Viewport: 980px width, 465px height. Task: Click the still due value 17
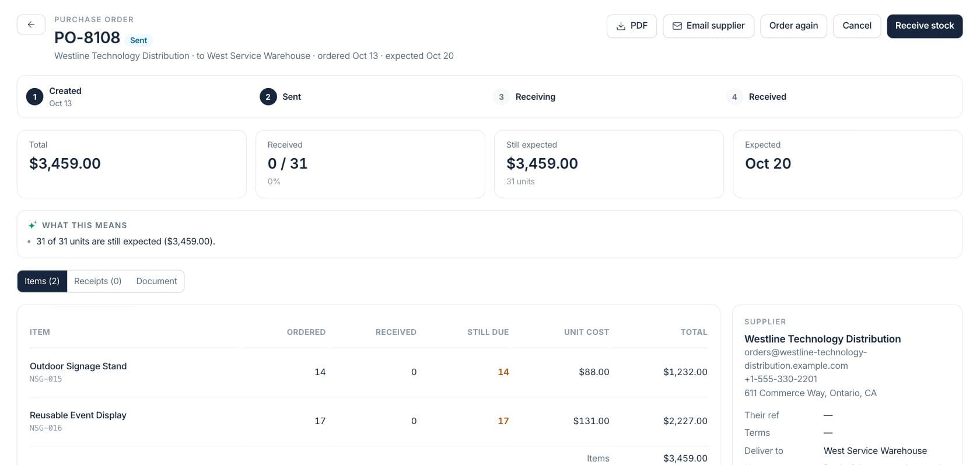[503, 421]
